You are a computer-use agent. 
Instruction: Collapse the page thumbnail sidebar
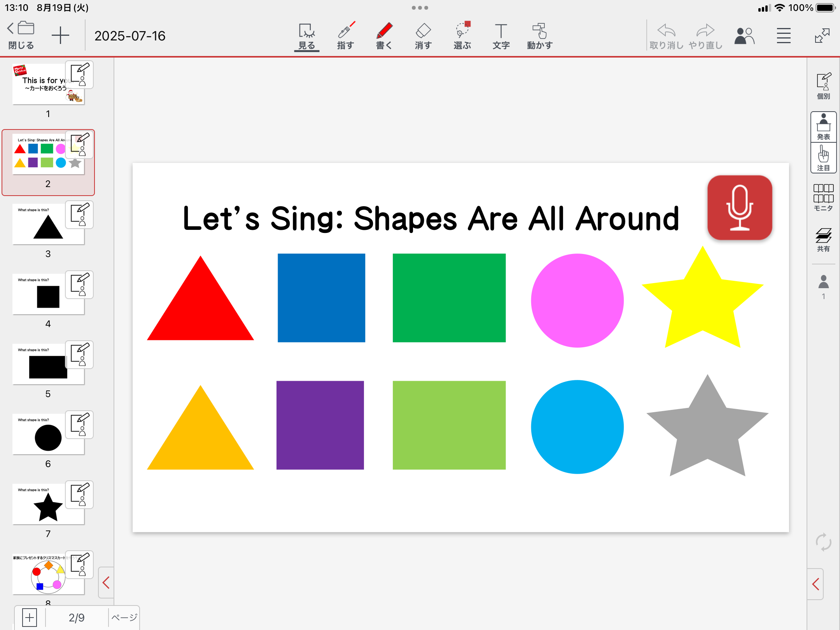point(106,582)
